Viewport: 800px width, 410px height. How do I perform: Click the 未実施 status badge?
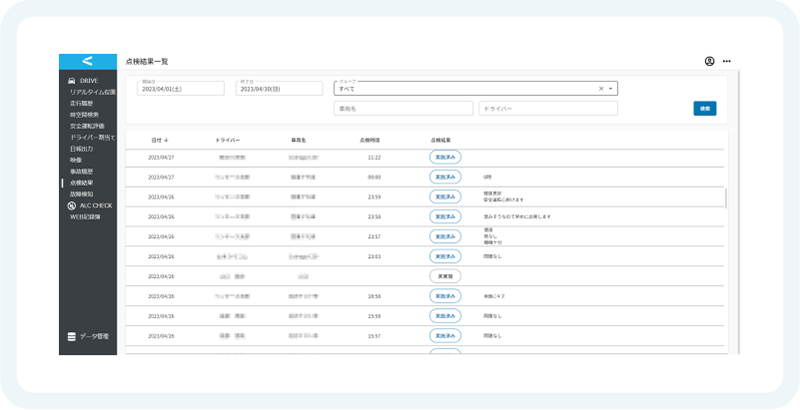coord(445,276)
